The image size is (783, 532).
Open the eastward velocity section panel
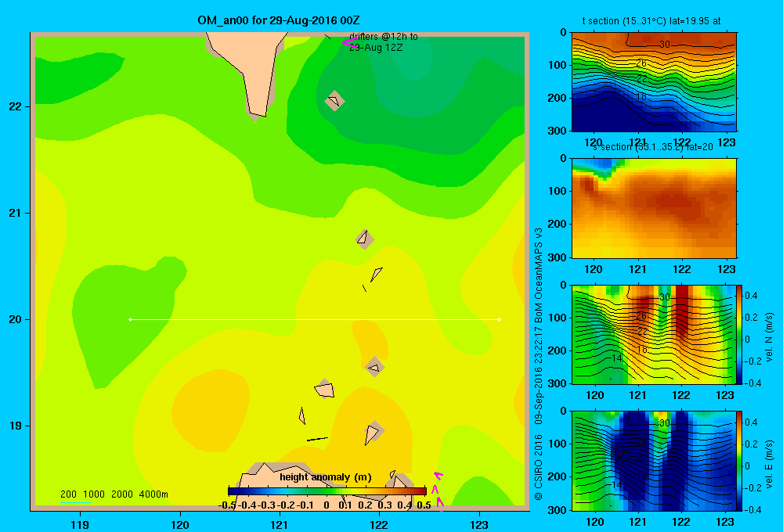654,461
